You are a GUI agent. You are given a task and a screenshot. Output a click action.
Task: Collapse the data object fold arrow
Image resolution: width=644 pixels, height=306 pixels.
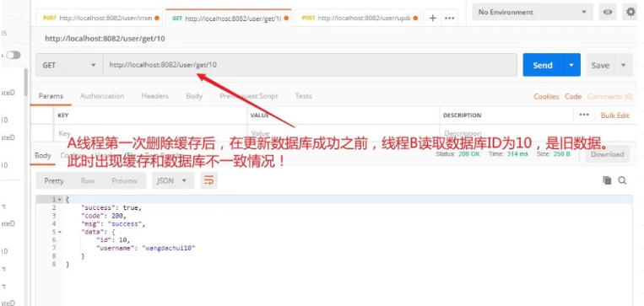pos(60,232)
